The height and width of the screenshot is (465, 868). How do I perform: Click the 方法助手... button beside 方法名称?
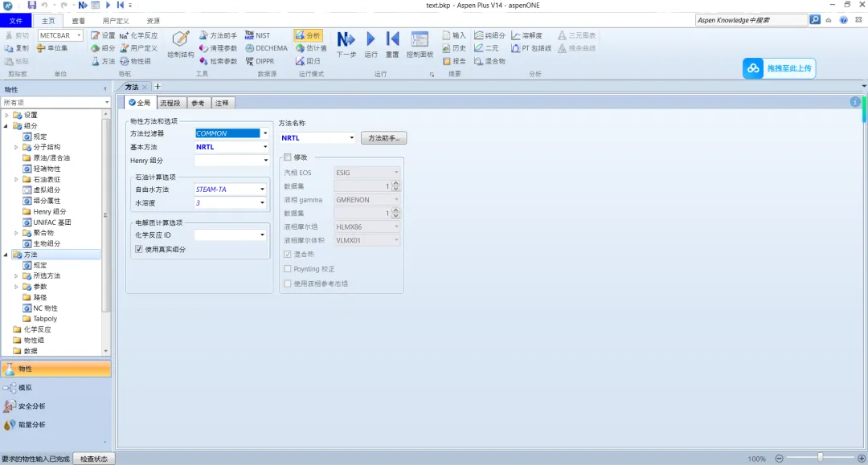(383, 137)
